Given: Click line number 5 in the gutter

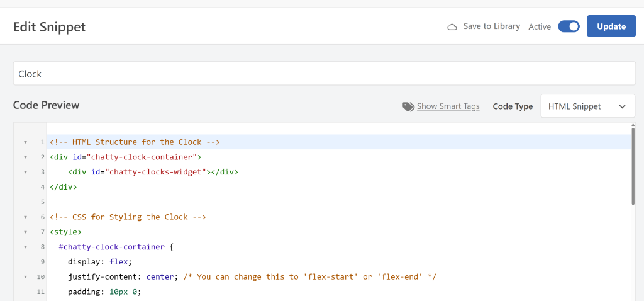Looking at the screenshot, I should click(x=42, y=202).
